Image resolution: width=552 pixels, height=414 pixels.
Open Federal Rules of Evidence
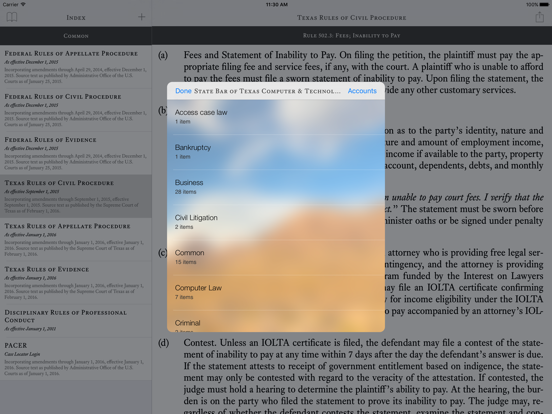pos(76,153)
